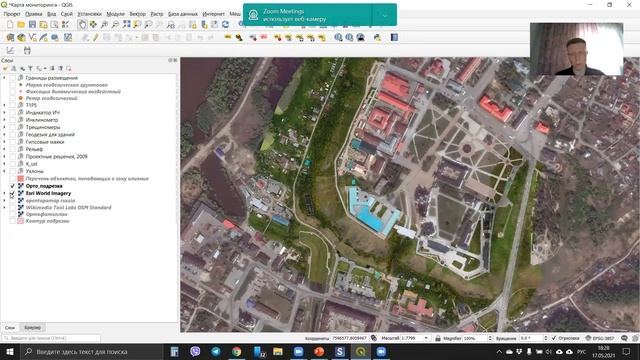640x360 pixels.
Task: Click the red swatch of Перечень объектов layer
Action: click(20, 178)
